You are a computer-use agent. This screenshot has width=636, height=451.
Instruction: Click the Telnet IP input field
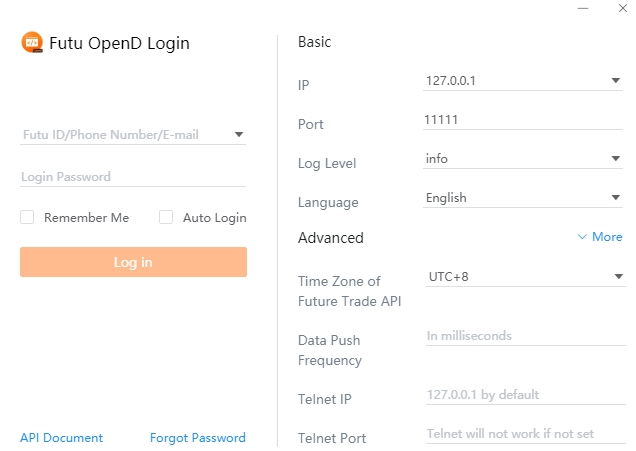pyautogui.click(x=522, y=395)
